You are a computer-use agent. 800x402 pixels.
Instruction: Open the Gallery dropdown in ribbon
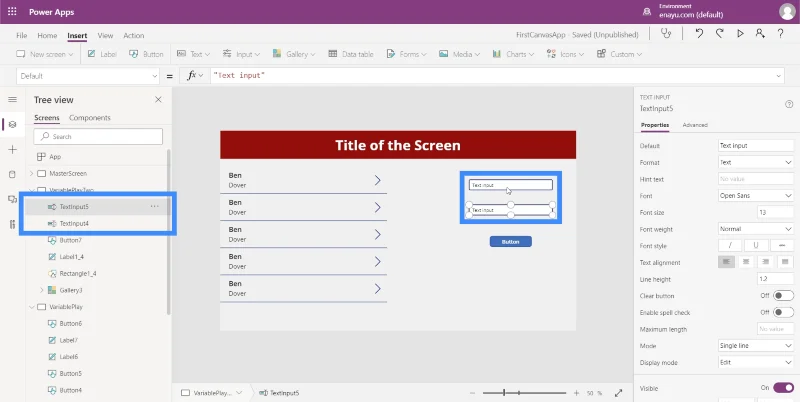coord(294,54)
